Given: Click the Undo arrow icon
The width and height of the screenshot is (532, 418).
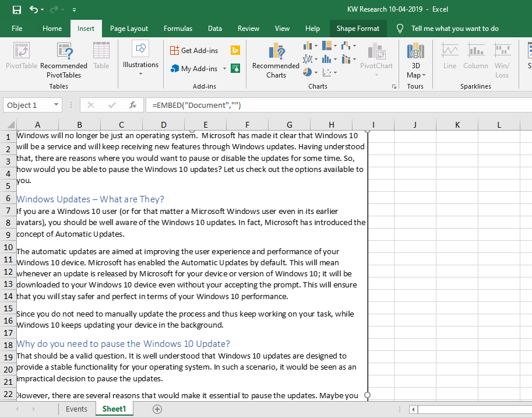Looking at the screenshot, I should [33, 9].
